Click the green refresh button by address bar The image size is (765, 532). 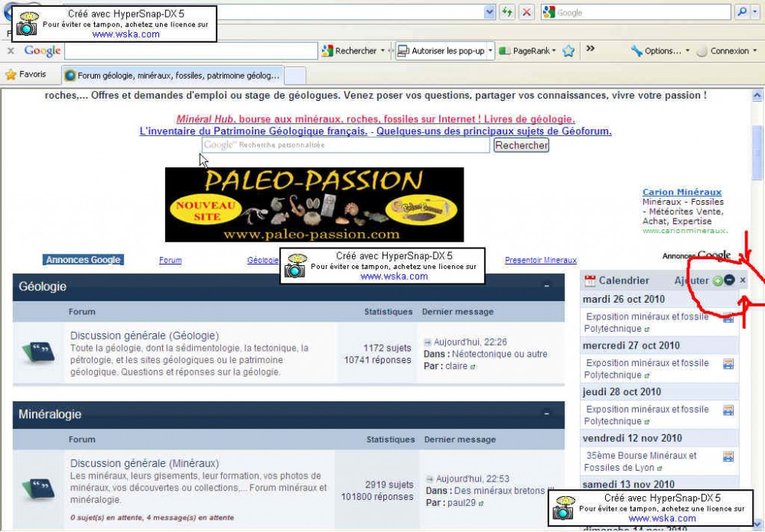point(506,12)
